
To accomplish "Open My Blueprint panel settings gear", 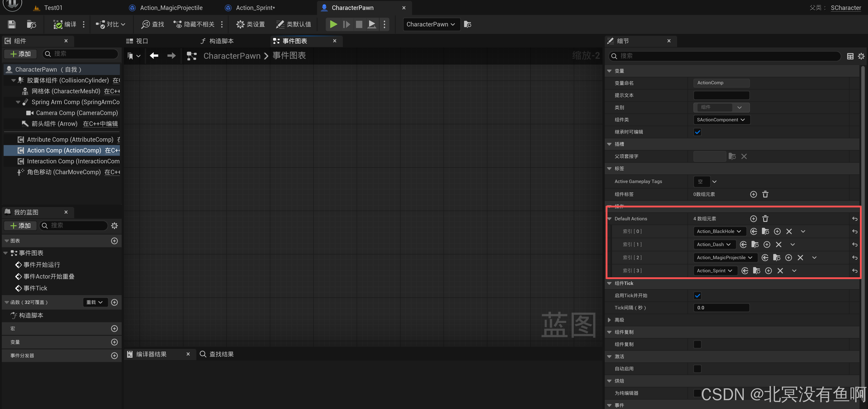I will point(115,226).
